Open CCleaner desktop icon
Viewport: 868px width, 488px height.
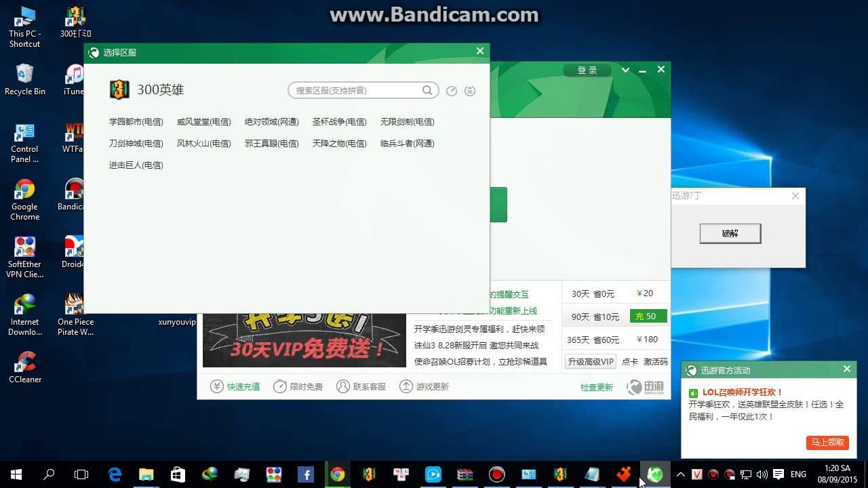[24, 368]
